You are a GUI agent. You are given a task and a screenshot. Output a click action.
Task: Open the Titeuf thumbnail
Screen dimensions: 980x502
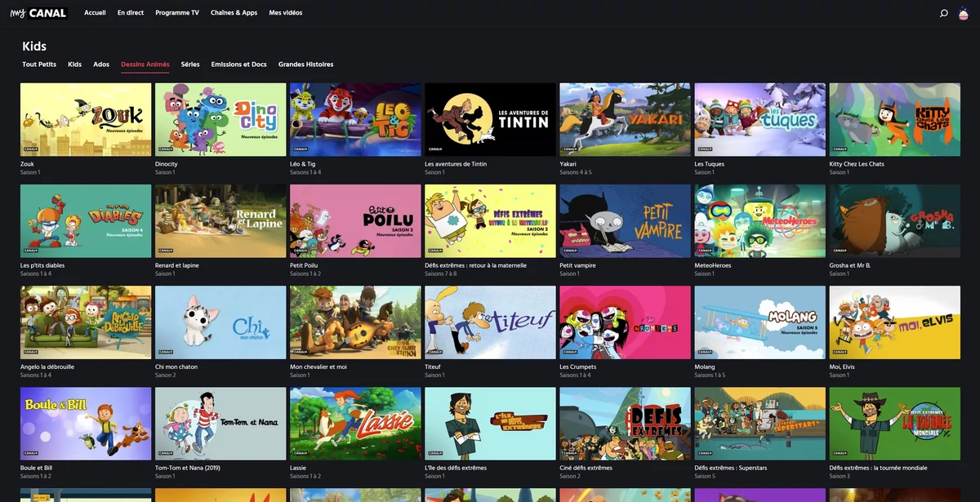[x=490, y=322]
